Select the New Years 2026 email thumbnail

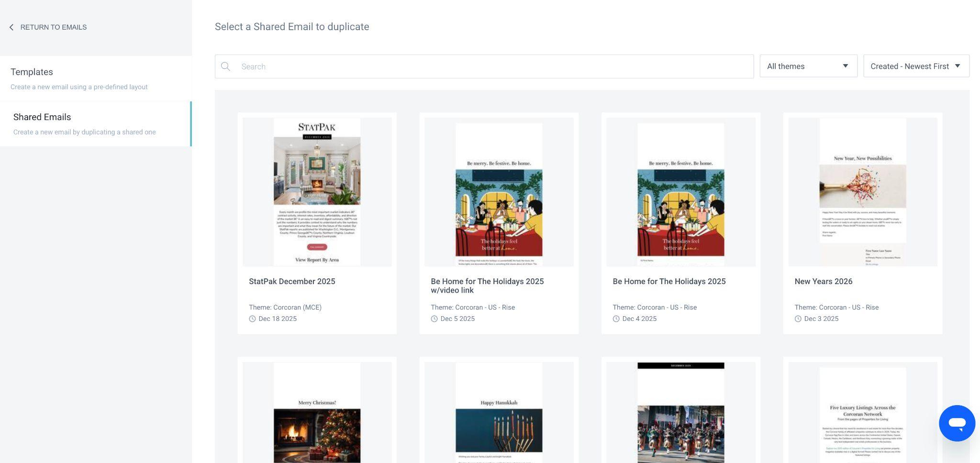[x=863, y=192]
